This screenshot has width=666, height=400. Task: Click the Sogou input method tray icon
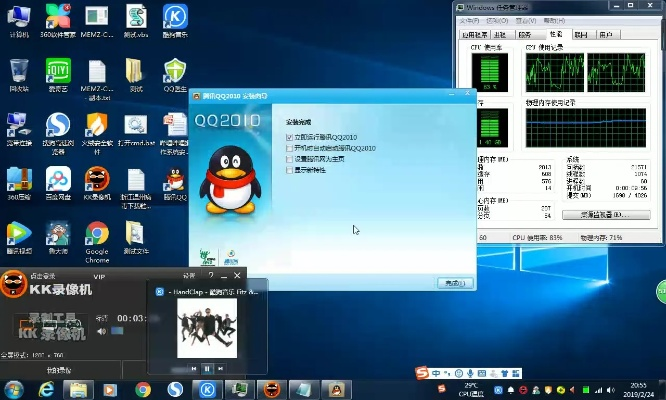423,374
